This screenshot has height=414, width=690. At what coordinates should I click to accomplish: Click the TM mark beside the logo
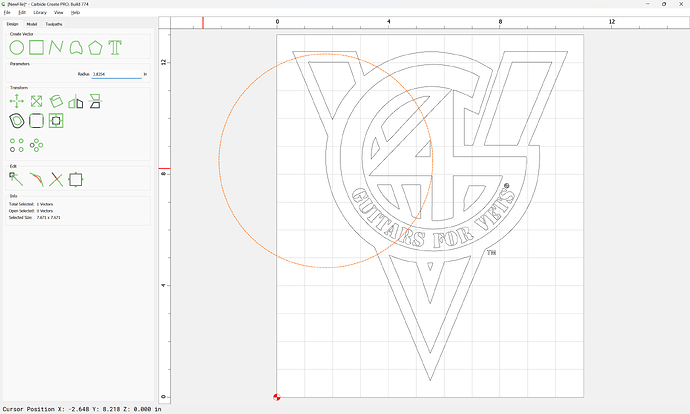(x=492, y=253)
